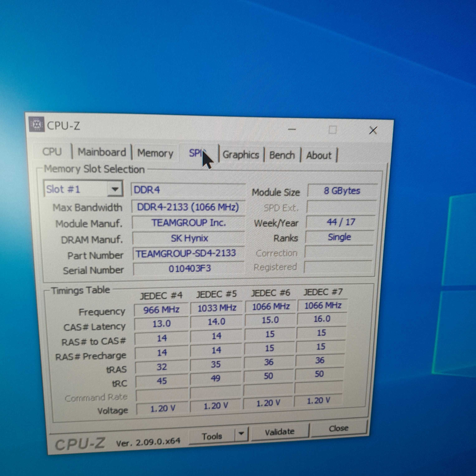Click the empty SPD Ext. field
This screenshot has width=476, height=476.
point(341,207)
